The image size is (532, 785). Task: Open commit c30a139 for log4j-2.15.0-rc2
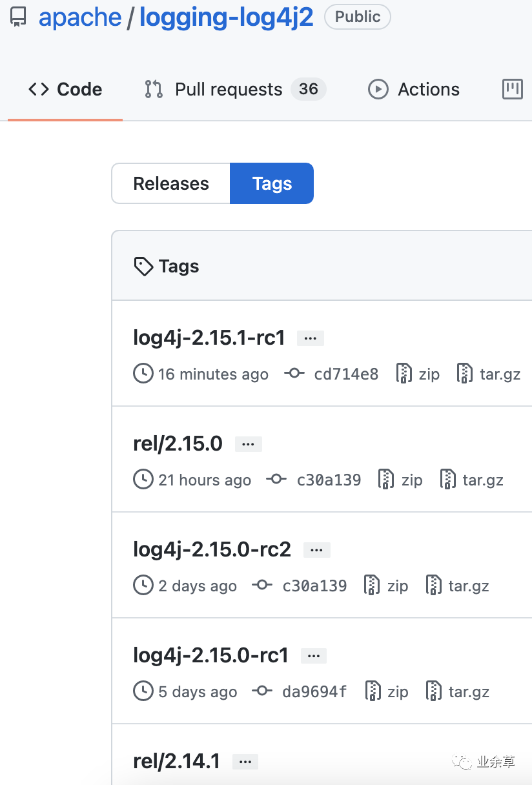point(315,586)
